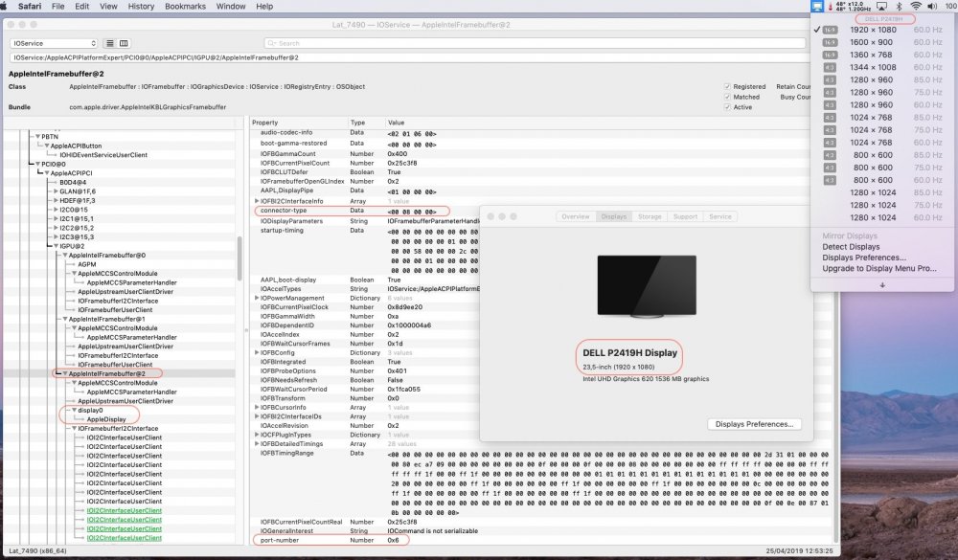Click the AirPlay mirroring icon in menu bar
Viewport: 958px width, 560px height.
[x=881, y=6]
